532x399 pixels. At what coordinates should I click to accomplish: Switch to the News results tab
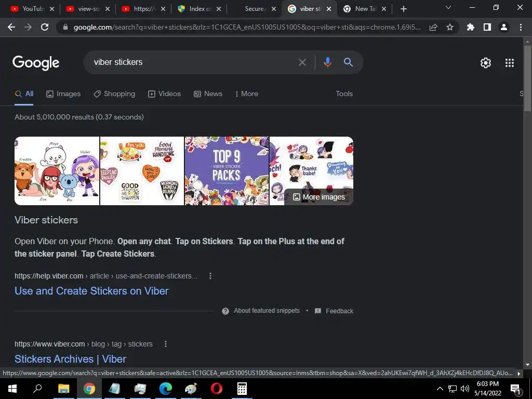tap(208, 94)
